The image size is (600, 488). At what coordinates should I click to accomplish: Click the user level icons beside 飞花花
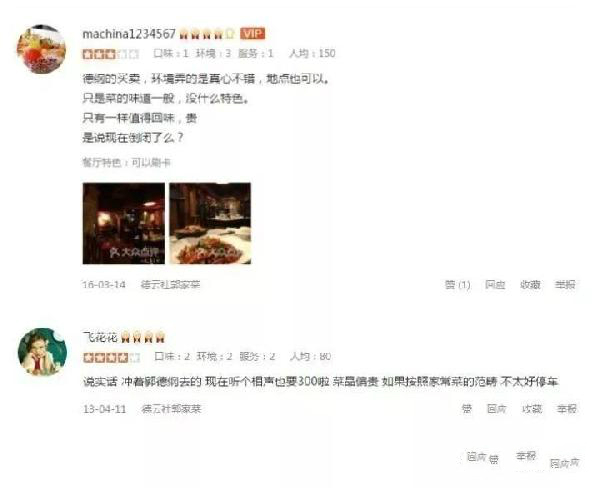click(x=143, y=337)
